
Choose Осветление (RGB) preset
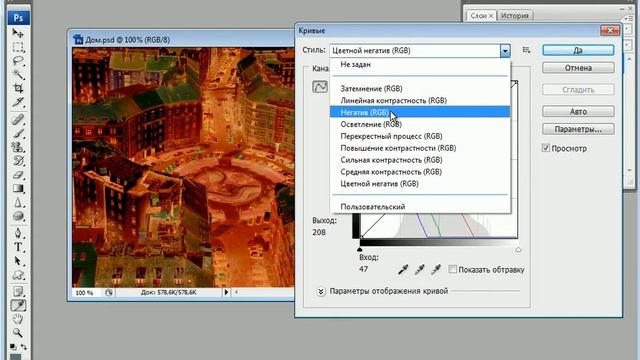tap(420, 124)
